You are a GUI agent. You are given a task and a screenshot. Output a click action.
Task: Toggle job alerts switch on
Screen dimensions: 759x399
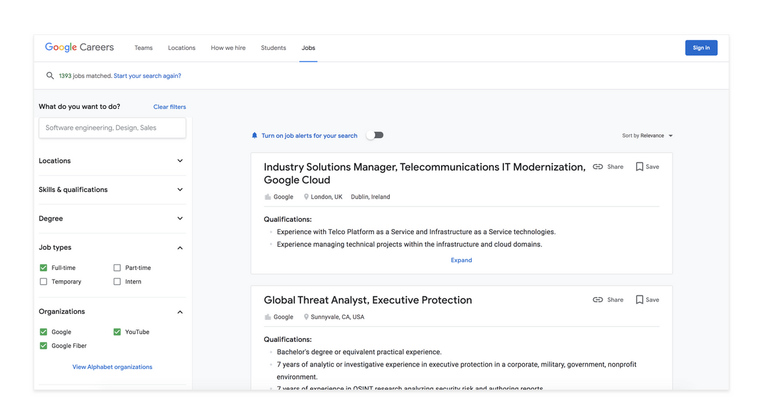[x=375, y=135]
